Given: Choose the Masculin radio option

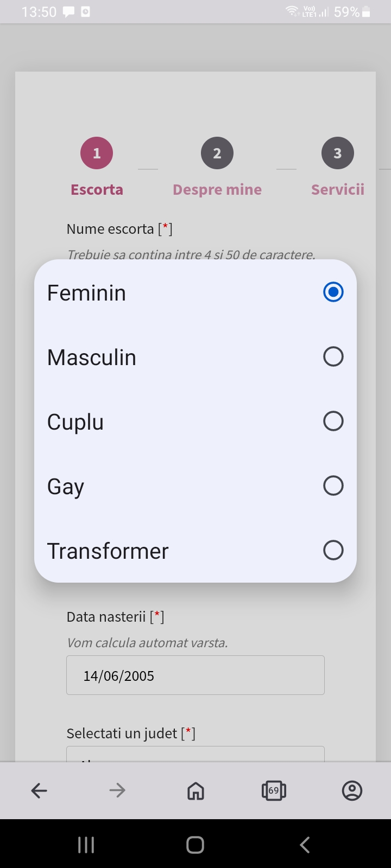Looking at the screenshot, I should click(x=333, y=357).
